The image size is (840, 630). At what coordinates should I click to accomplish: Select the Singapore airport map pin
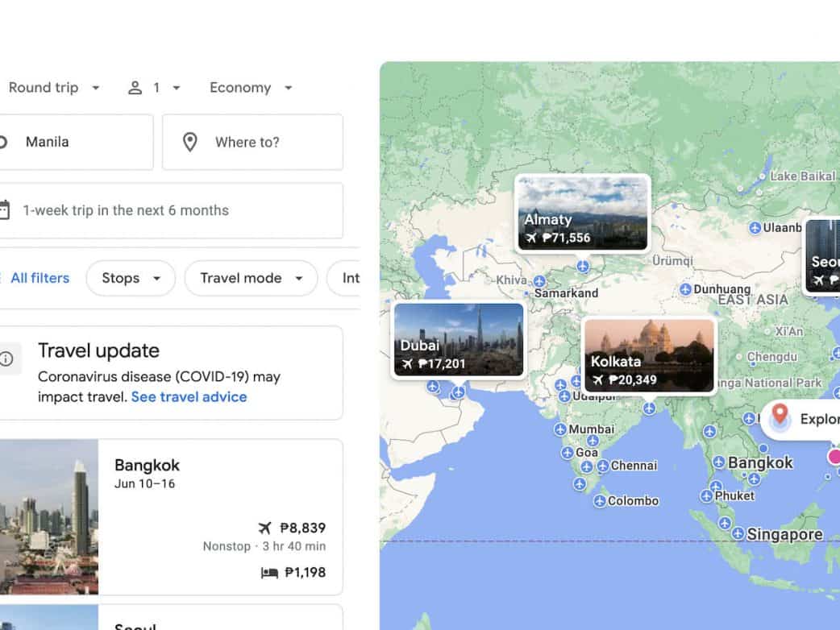738,534
